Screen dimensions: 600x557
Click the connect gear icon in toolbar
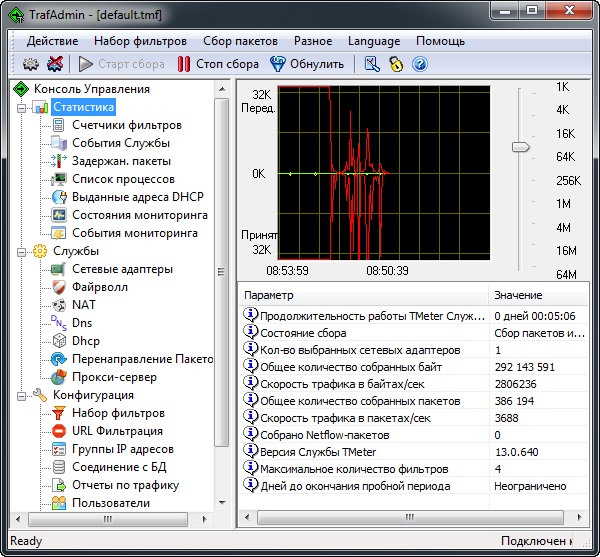click(30, 64)
